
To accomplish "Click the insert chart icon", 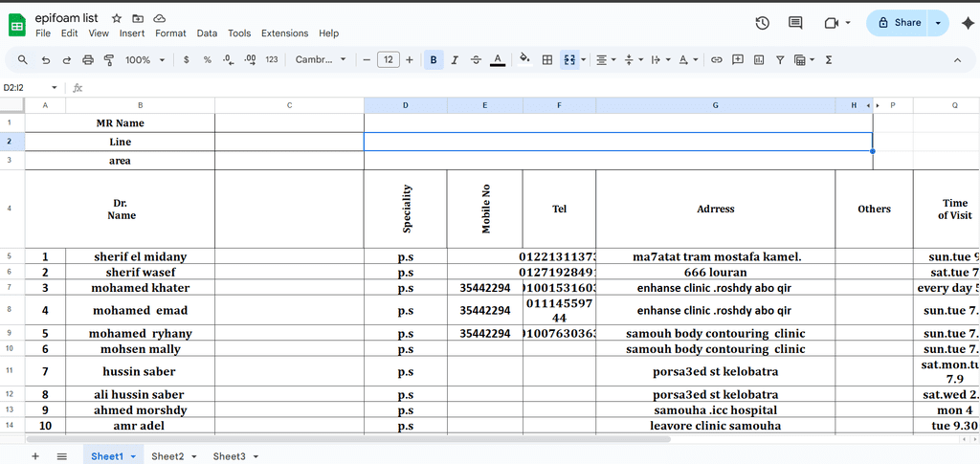I will point(759,59).
